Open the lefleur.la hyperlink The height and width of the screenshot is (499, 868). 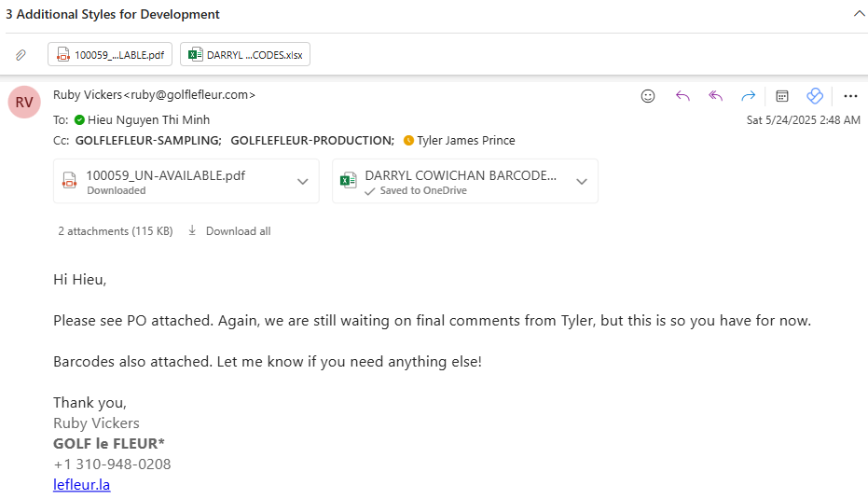coord(81,485)
